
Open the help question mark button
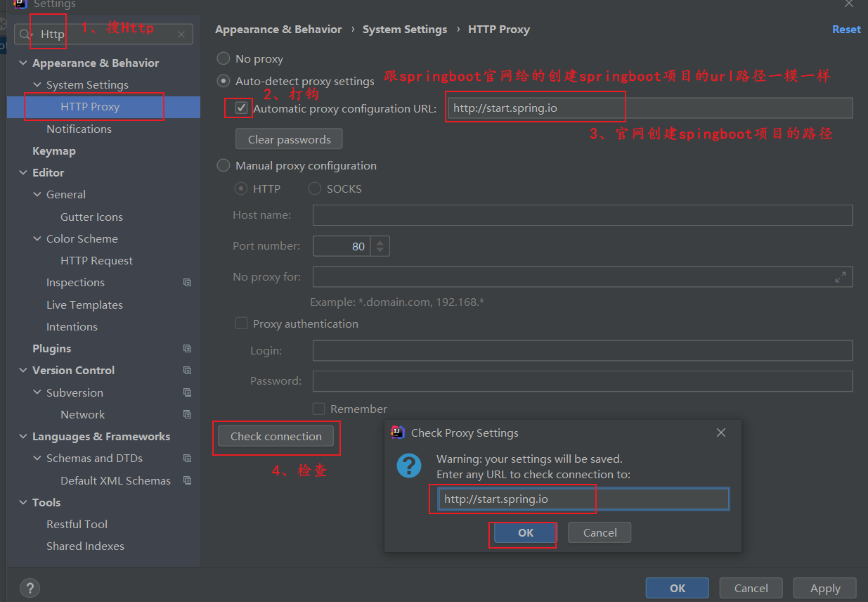click(x=30, y=588)
